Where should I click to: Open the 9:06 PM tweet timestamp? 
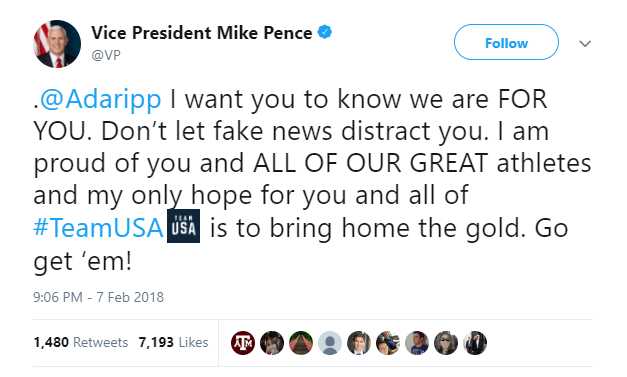[x=98, y=297]
